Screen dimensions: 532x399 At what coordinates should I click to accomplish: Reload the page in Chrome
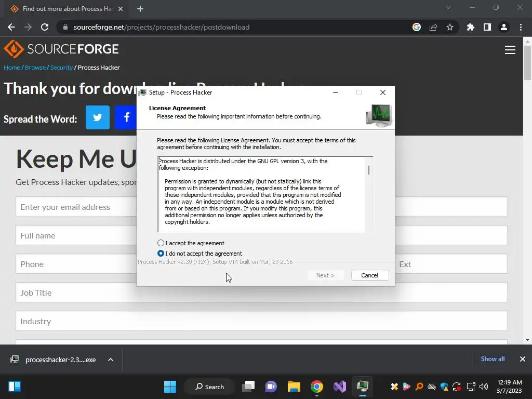(x=45, y=27)
